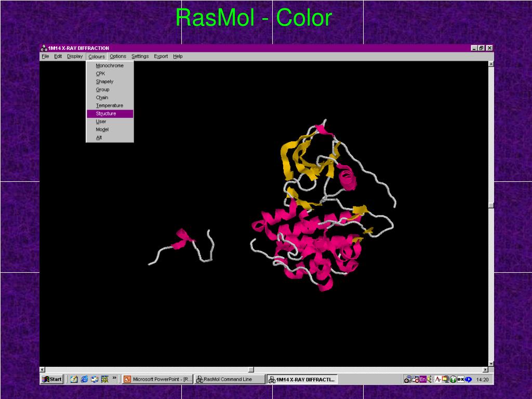Pick Temperature colouring
532x399 pixels.
[110, 105]
